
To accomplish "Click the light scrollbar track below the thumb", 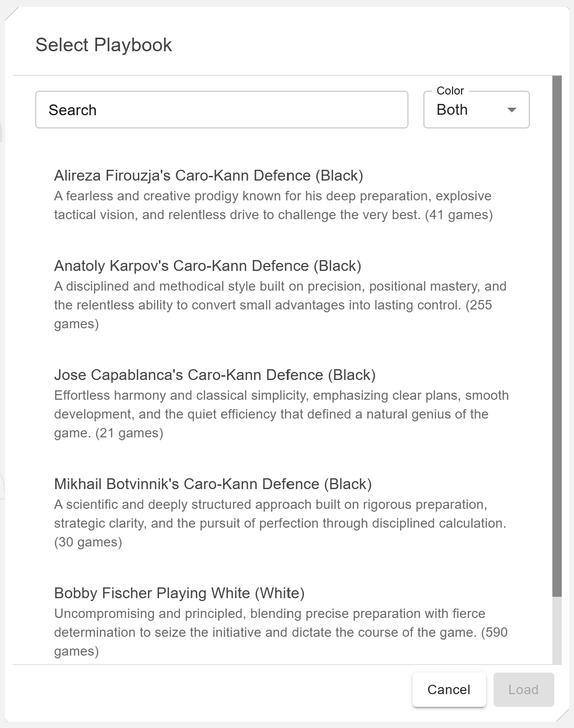I will click(557, 630).
